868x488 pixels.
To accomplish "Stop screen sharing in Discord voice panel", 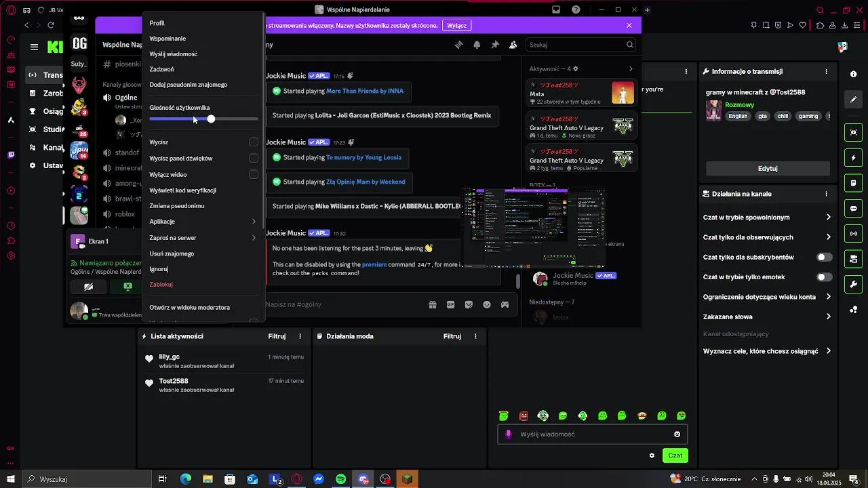I will click(x=127, y=287).
